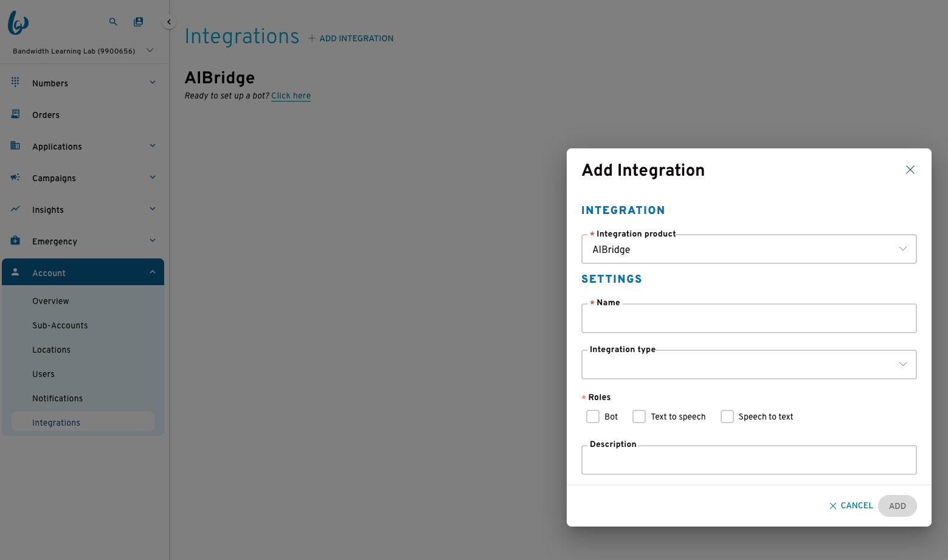The height and width of the screenshot is (560, 948).
Task: Expand the Numbers menu chevron
Action: tap(153, 82)
